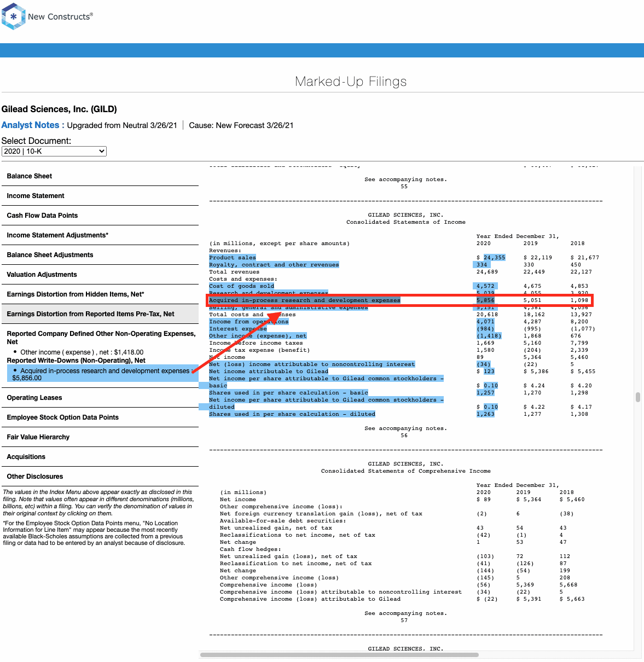Click highlighted value 1,257 basic shares
Image resolution: width=644 pixels, height=662 pixels.
(x=485, y=393)
